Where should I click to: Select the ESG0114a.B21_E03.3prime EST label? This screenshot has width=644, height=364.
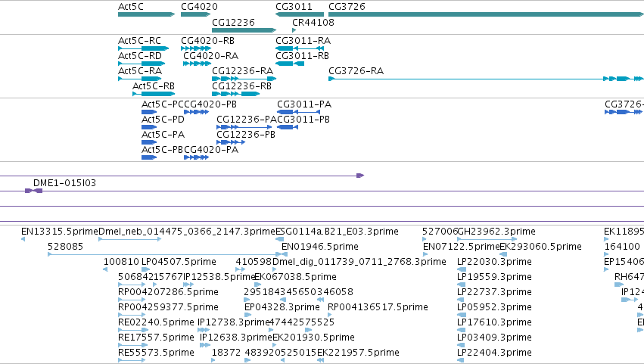coord(337,232)
